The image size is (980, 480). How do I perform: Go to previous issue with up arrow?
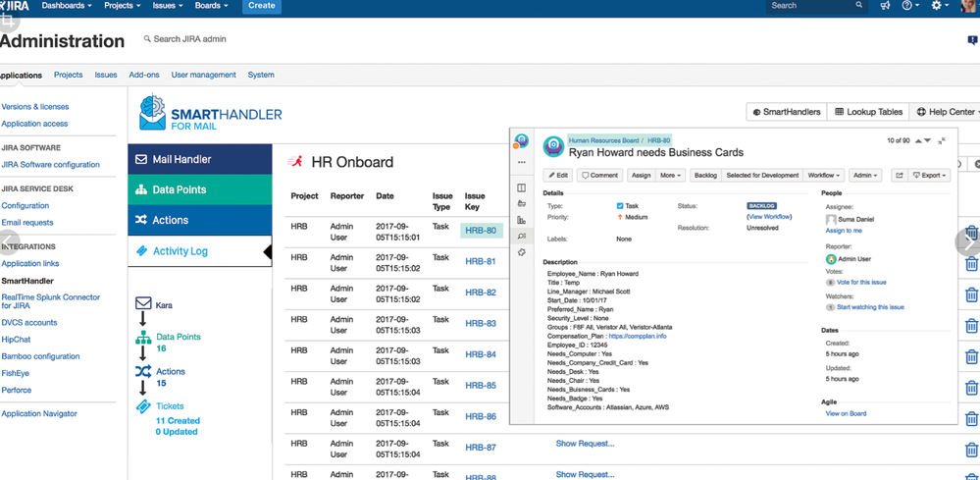(x=917, y=140)
